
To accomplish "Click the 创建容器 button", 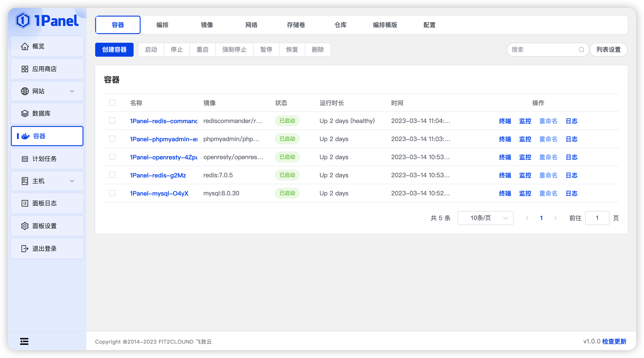I will click(114, 50).
